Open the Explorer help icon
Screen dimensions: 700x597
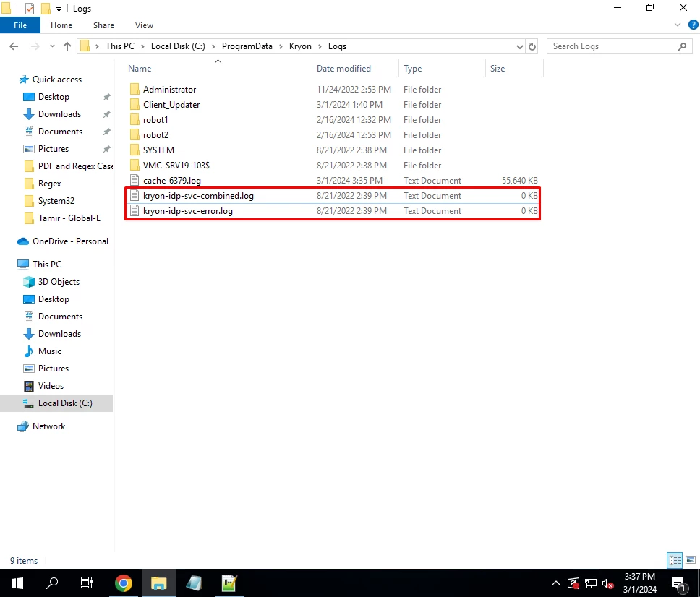(693, 25)
